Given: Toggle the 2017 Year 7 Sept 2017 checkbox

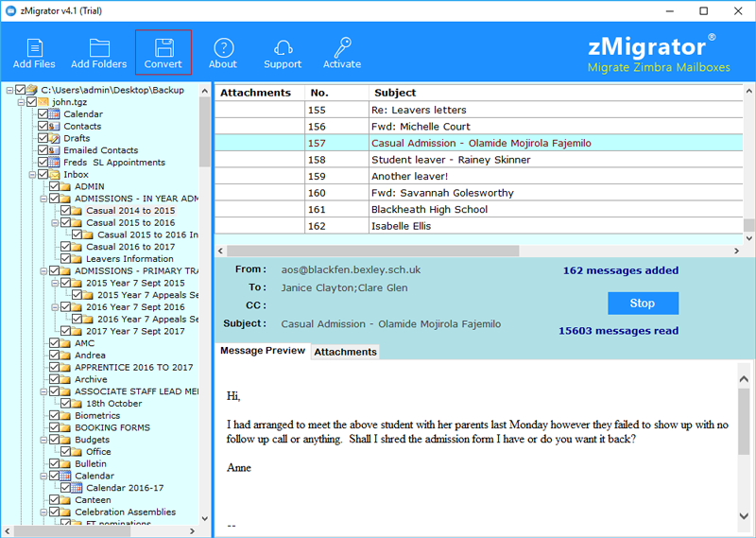Looking at the screenshot, I should pyautogui.click(x=65, y=331).
